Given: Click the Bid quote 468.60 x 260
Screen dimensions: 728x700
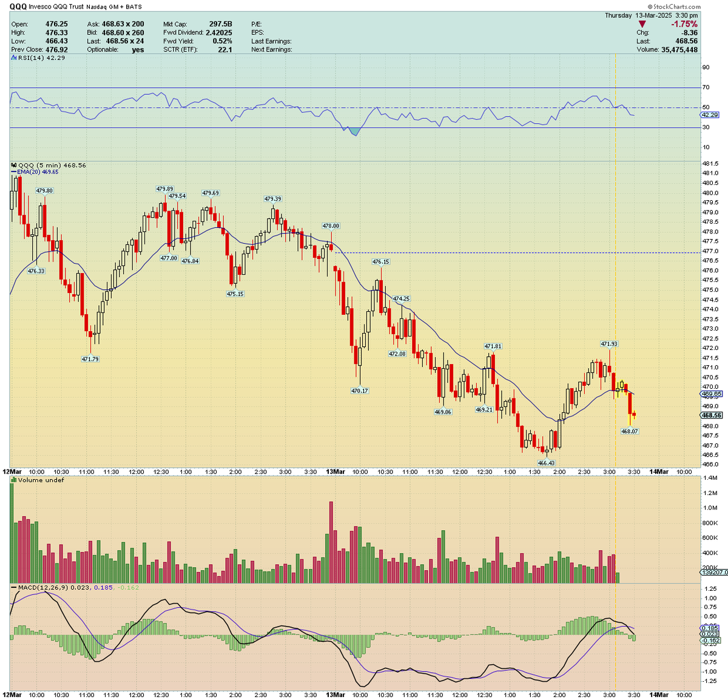Looking at the screenshot, I should click(x=123, y=33).
